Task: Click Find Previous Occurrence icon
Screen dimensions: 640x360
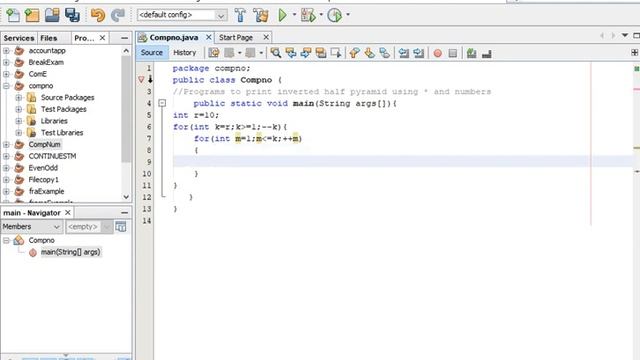Action: point(291,53)
